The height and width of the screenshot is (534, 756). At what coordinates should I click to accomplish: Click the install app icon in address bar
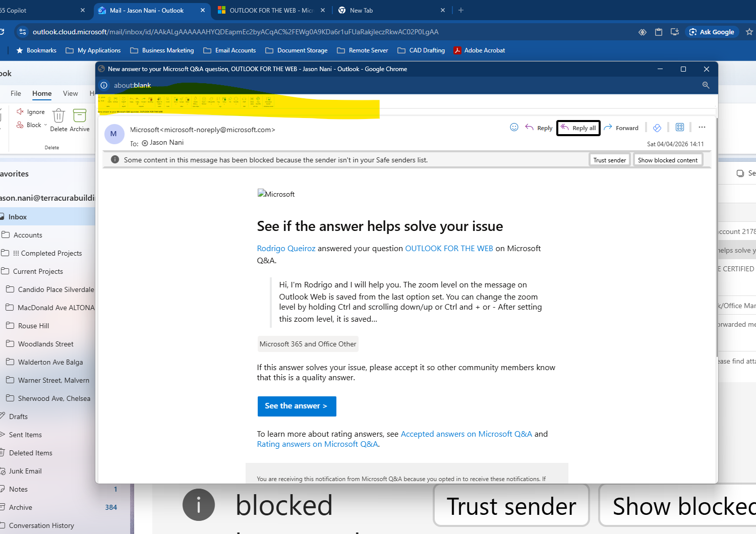pos(674,32)
